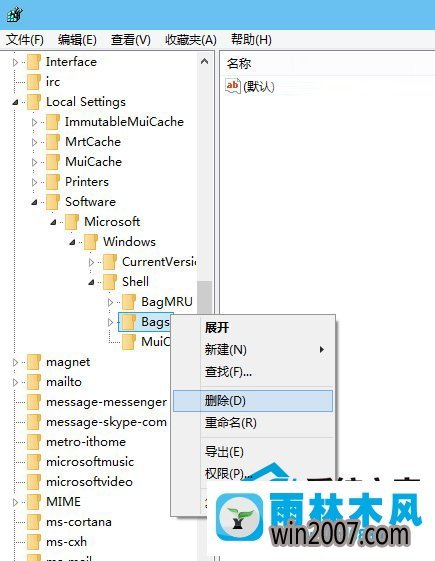Image resolution: width=435 pixels, height=561 pixels.
Task: Click the irc folder icon
Action: [34, 82]
